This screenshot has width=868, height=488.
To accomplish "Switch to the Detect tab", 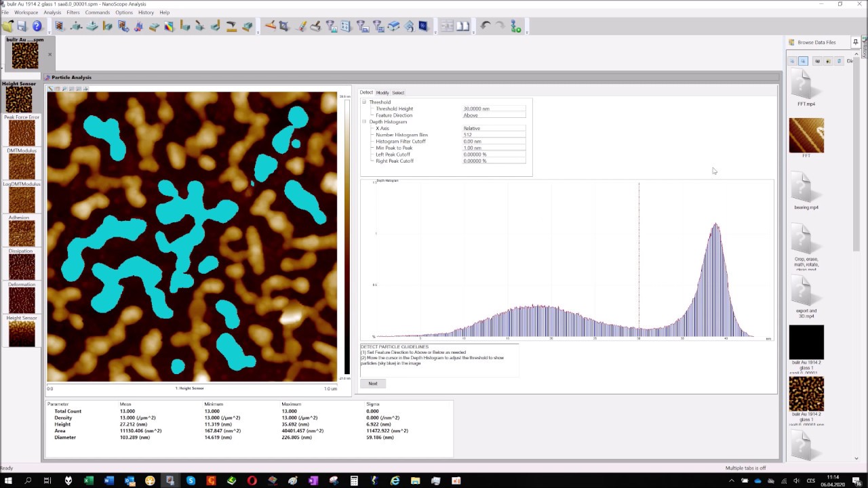I will click(x=366, y=92).
